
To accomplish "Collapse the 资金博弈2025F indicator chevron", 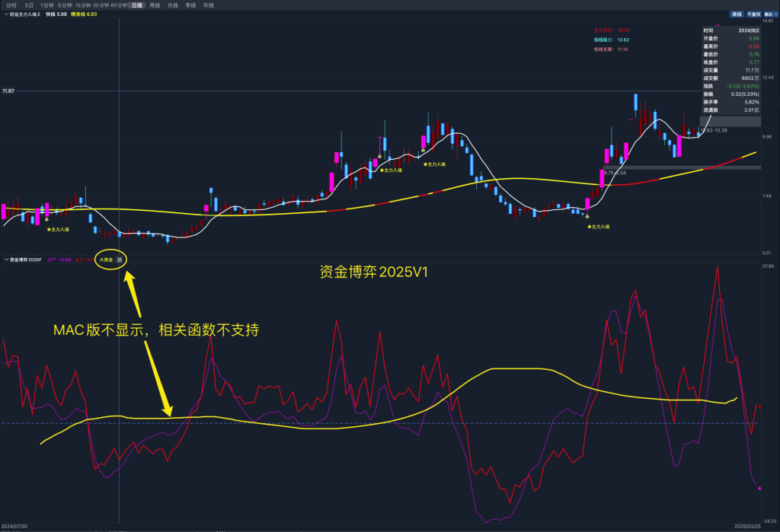I will click(x=6, y=260).
